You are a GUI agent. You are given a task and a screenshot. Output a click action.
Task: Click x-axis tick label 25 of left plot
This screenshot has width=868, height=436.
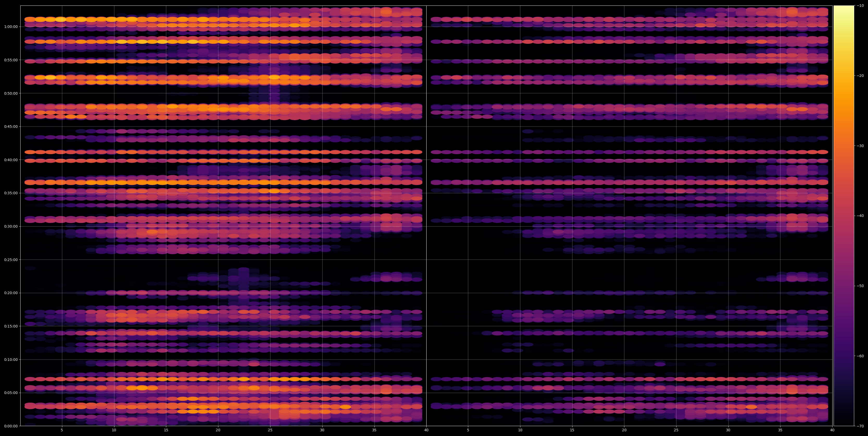click(270, 430)
